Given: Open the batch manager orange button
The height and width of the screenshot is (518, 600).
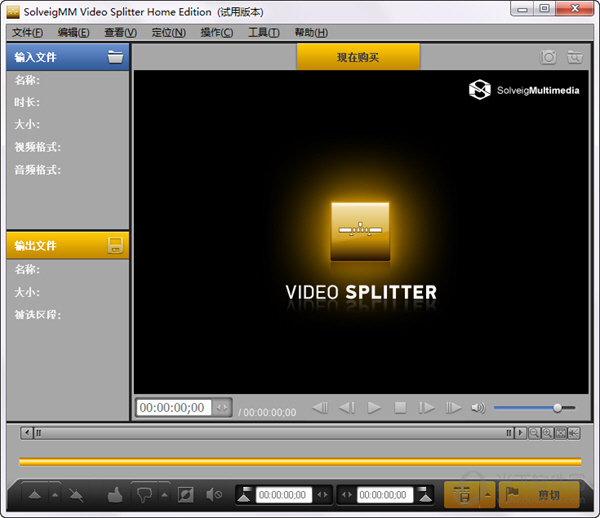Looking at the screenshot, I should 462,495.
